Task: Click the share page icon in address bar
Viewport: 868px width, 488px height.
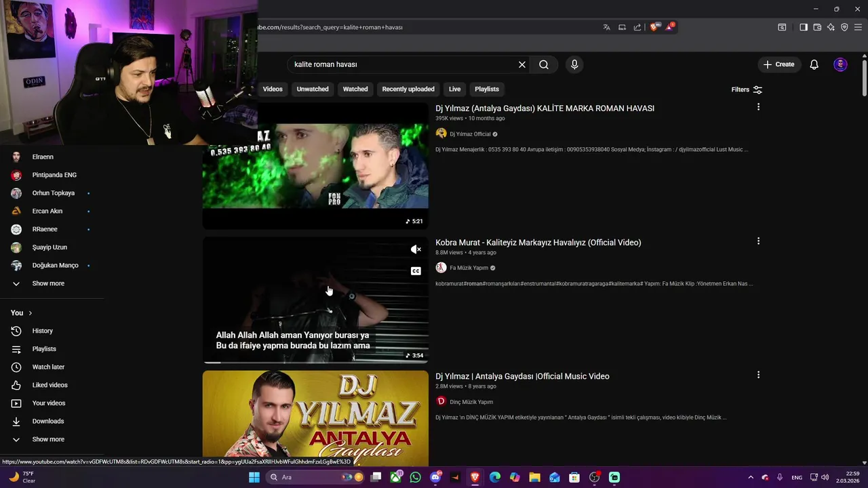Action: (x=637, y=27)
